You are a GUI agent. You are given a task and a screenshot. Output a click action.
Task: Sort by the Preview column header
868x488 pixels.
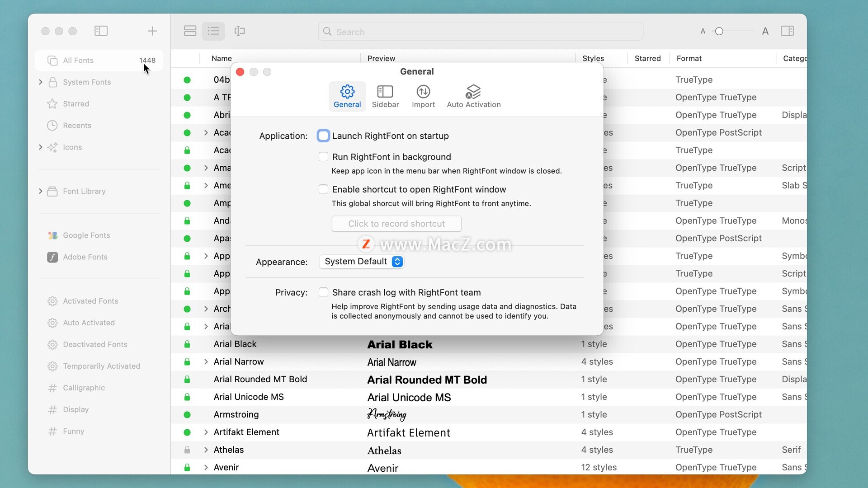point(381,58)
